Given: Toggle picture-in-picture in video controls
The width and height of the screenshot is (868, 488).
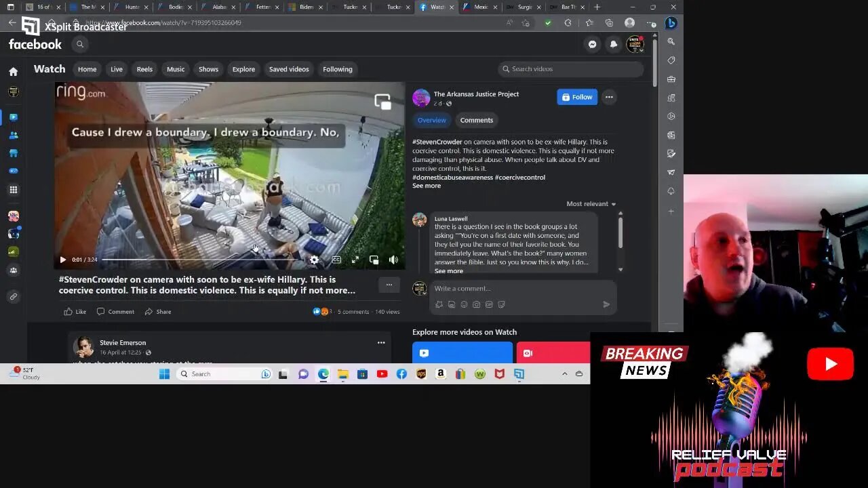Looking at the screenshot, I should [374, 260].
